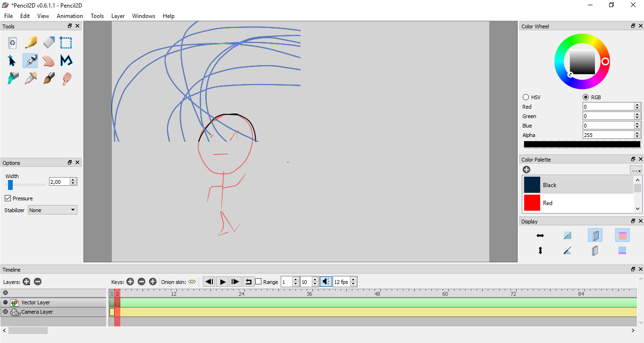Open the Color Palette options menu
Screen dimensions: 644x343
pyautogui.click(x=636, y=170)
